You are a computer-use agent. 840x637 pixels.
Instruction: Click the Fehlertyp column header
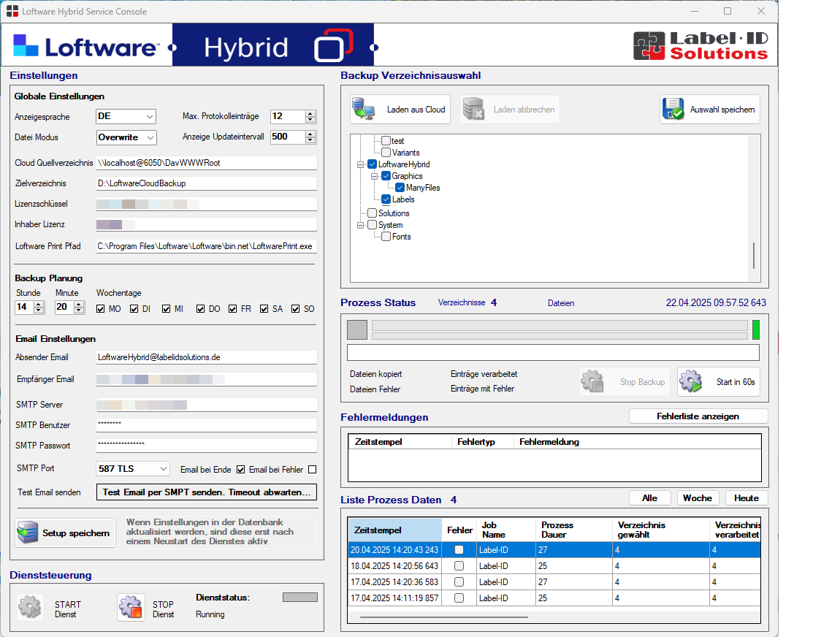pos(482,442)
